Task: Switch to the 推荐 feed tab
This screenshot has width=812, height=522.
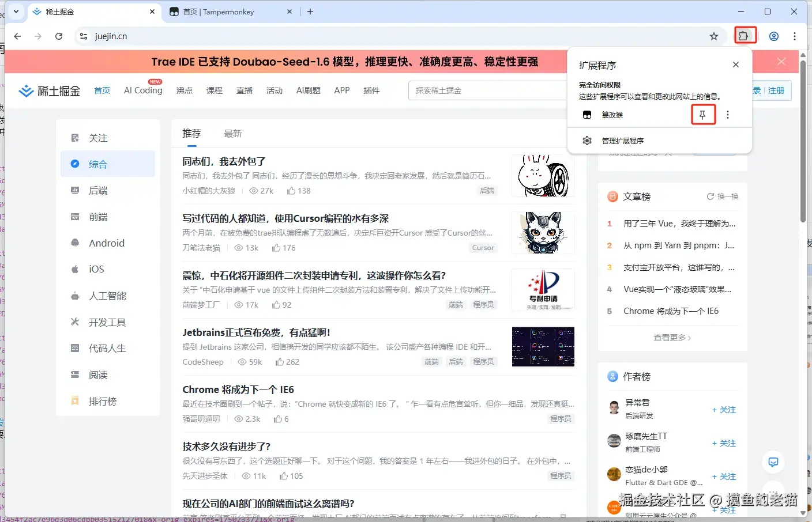Action: coord(191,134)
